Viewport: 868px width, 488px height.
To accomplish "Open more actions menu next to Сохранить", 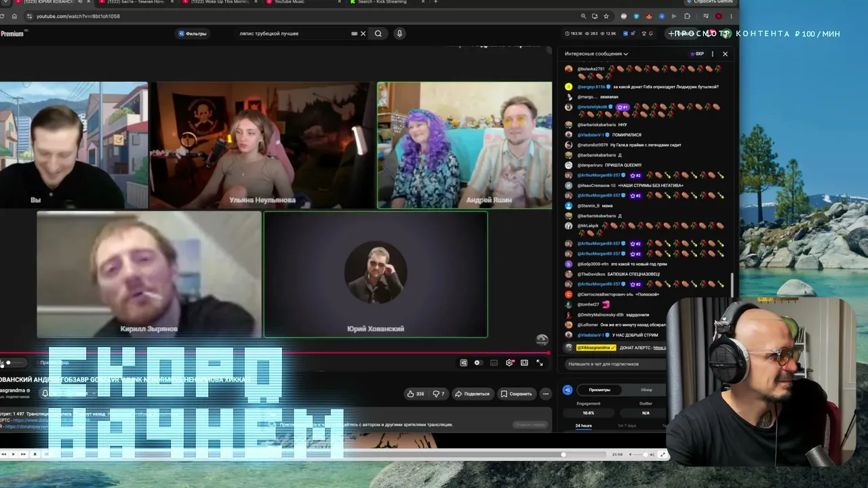I will 545,394.
